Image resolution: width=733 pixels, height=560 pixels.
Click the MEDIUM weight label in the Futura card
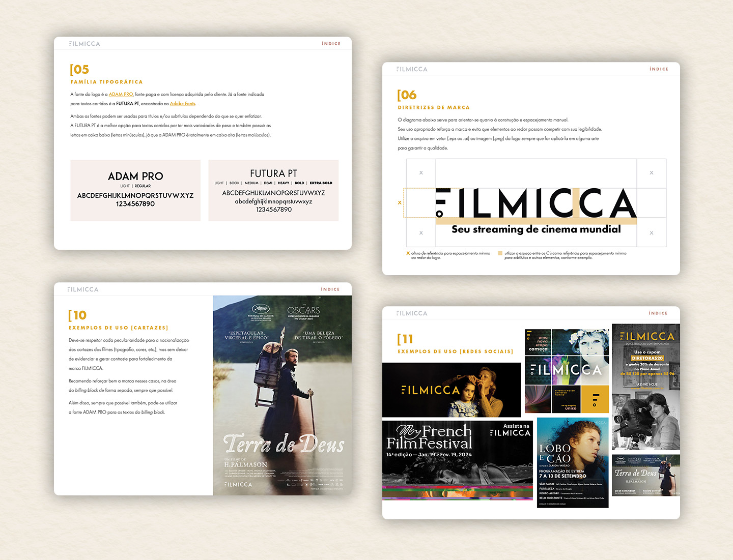[x=251, y=183]
